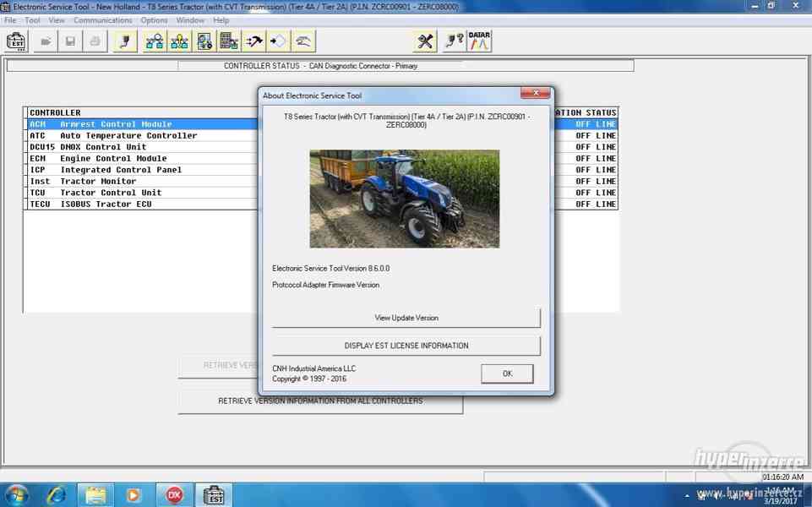Click Display EST License Information button

(x=406, y=346)
